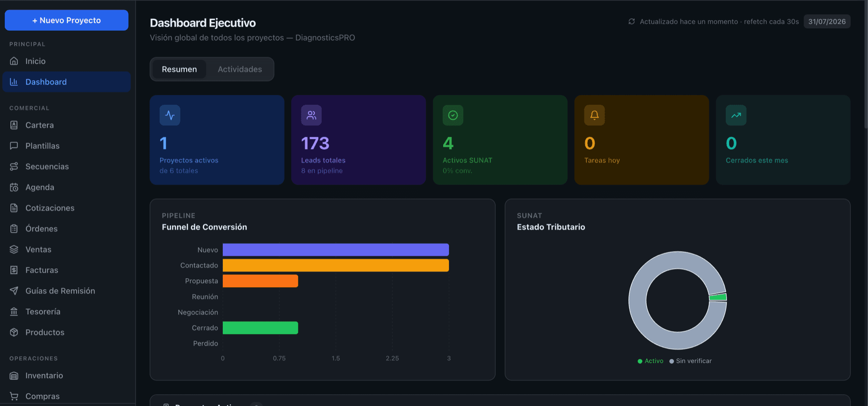Click the green Activo donut slice

coord(718,297)
